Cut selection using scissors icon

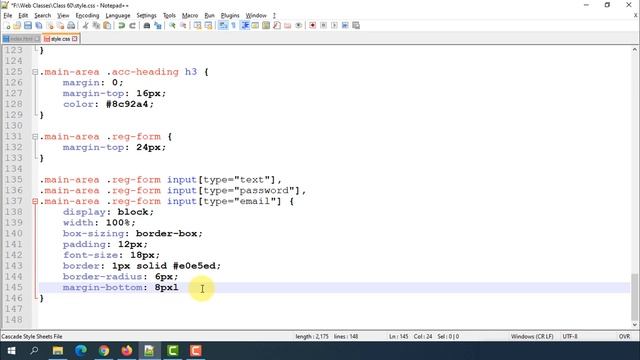point(85,26)
